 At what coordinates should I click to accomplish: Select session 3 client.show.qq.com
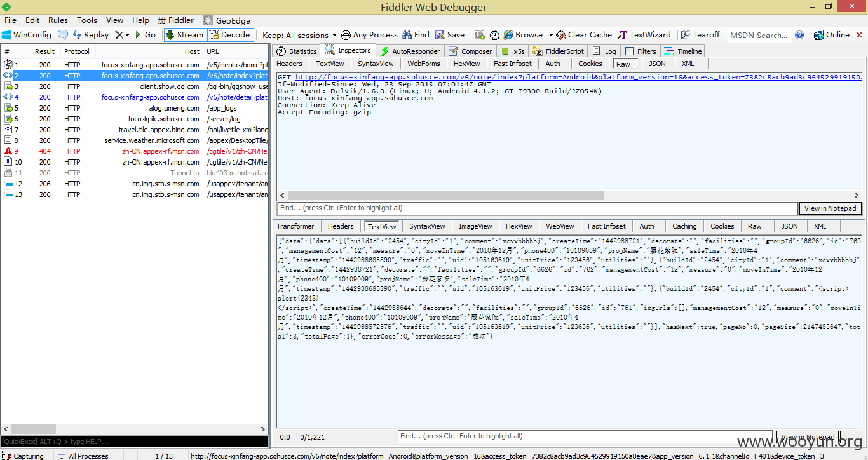coord(134,86)
